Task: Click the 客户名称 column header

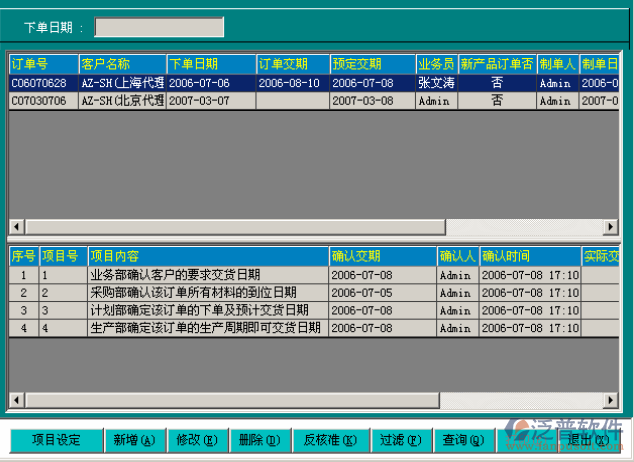Action: (121, 65)
